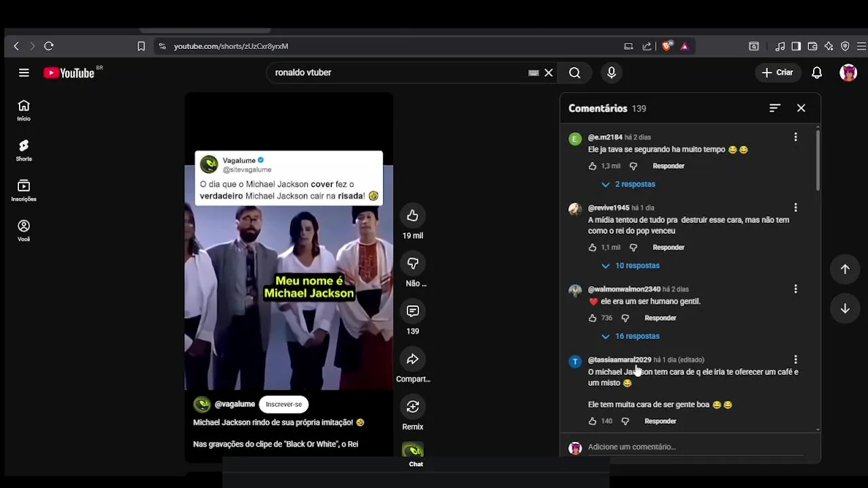This screenshot has width=868, height=488.
Task: Open the browser hamburger menu
Action: pos(861,46)
